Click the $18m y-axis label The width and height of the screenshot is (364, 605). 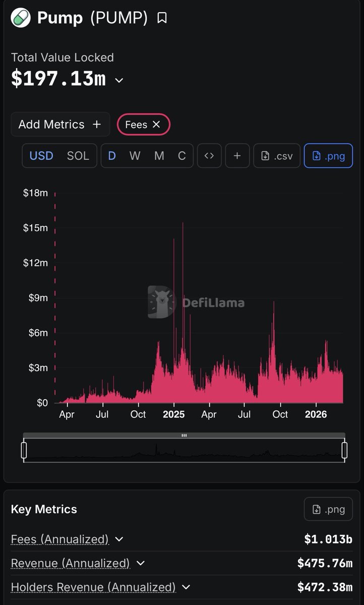click(35, 193)
